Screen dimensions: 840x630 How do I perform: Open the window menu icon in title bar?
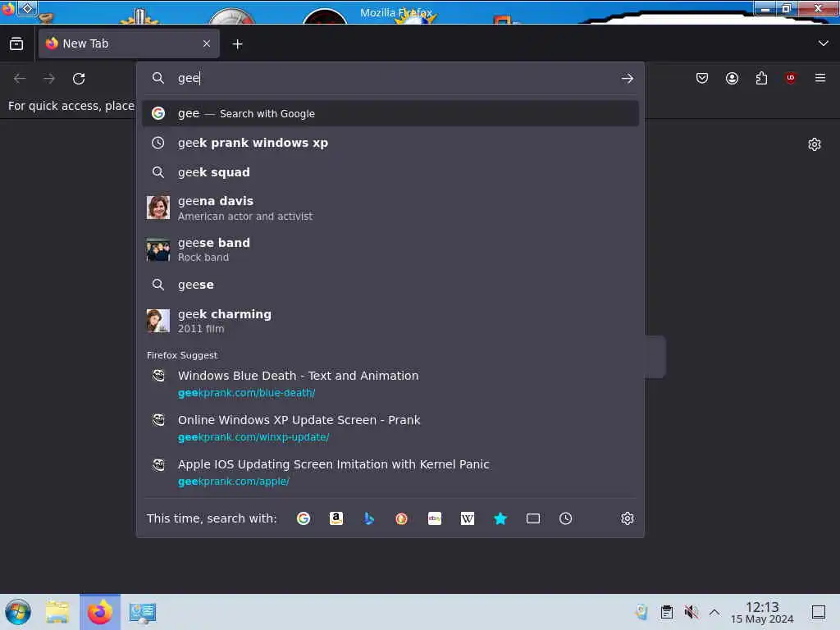point(7,8)
